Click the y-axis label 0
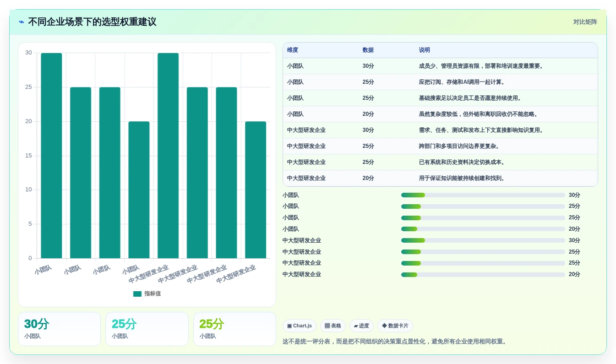 coord(30,258)
